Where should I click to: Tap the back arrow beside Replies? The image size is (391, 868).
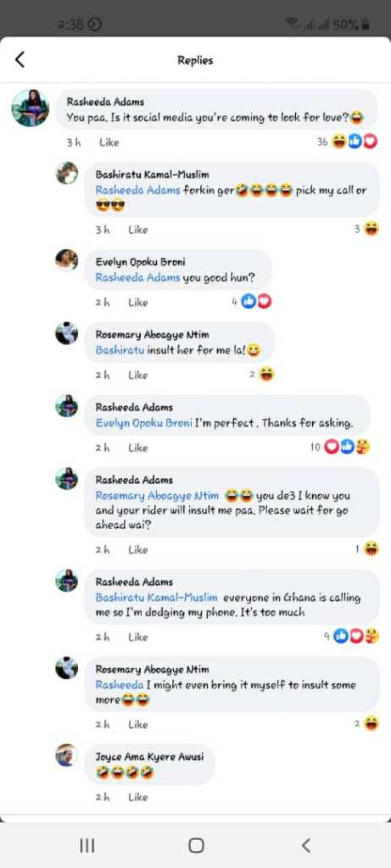(20, 60)
